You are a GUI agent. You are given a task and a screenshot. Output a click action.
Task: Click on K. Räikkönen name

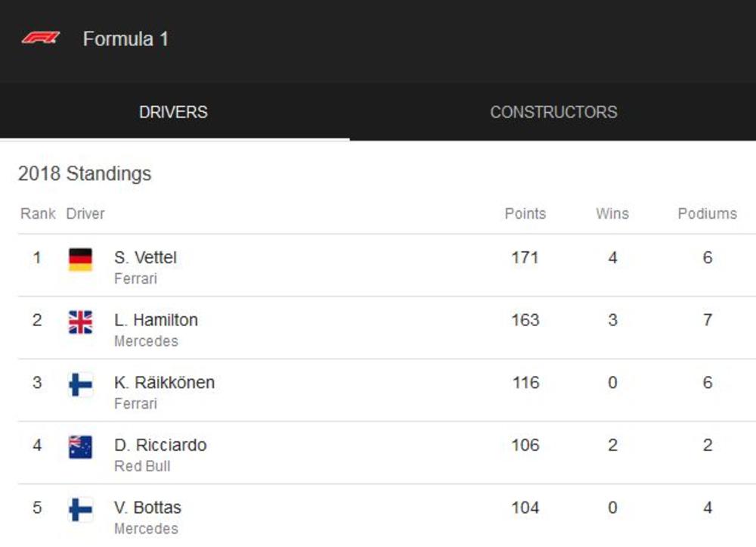point(164,383)
